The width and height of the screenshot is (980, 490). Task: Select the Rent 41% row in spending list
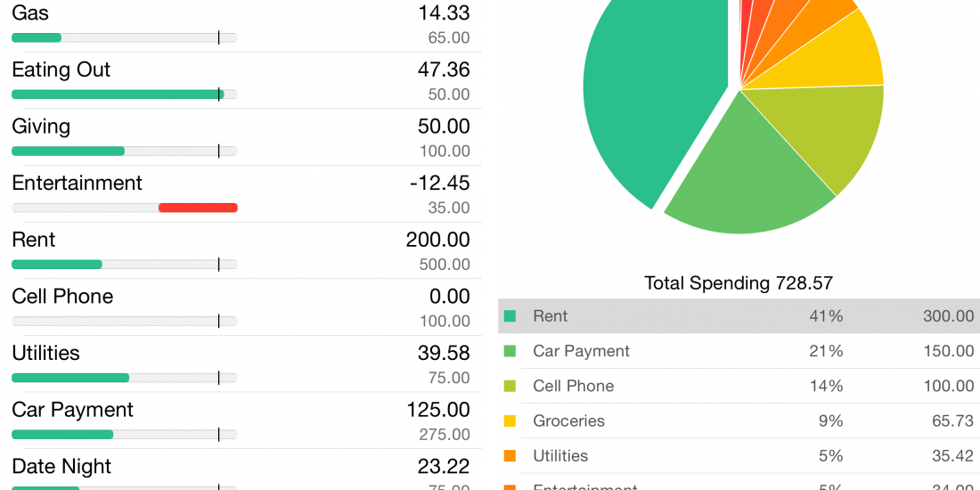[739, 316]
